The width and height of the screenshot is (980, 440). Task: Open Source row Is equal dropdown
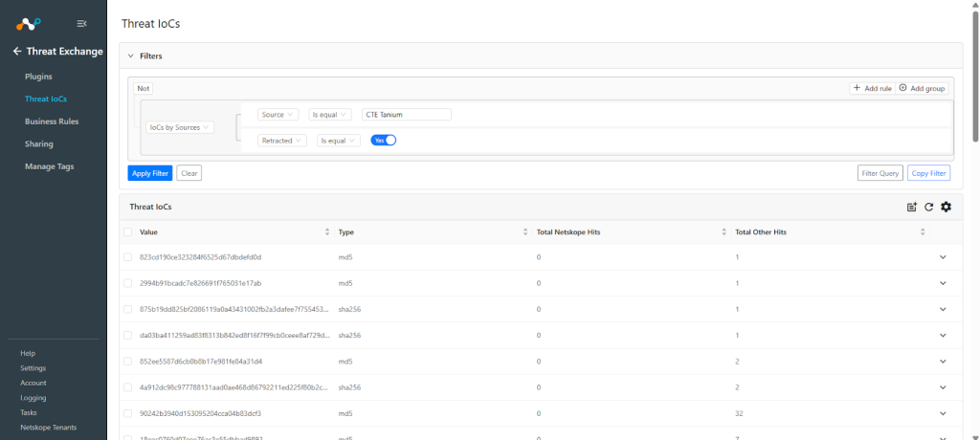click(330, 115)
